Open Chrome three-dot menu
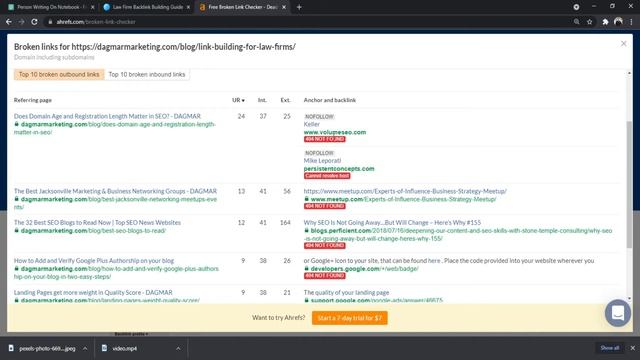Viewport: 640px width, 360px height. pos(631,22)
